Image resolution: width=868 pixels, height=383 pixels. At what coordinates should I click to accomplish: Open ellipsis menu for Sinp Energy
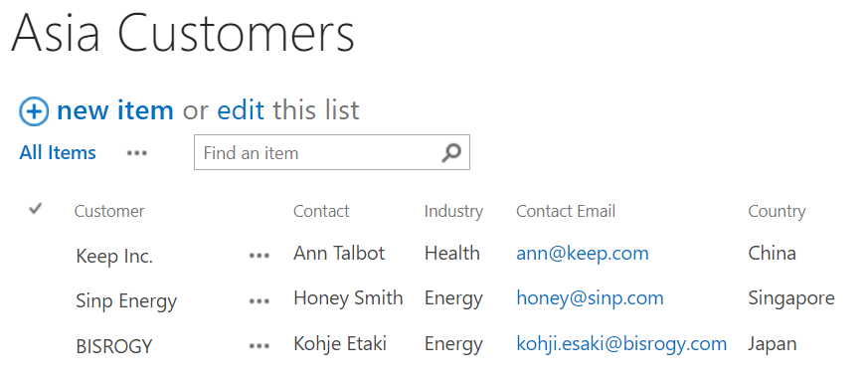coord(260,301)
